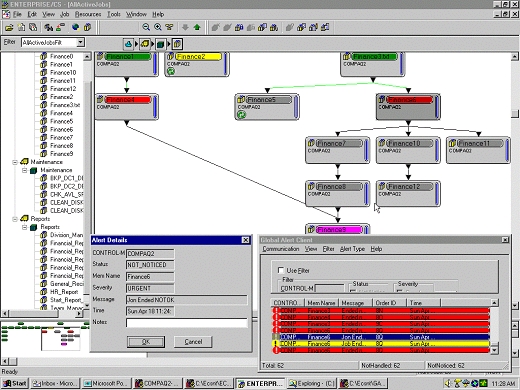Select the dark green group level button
520x390 pixels.
161,44
